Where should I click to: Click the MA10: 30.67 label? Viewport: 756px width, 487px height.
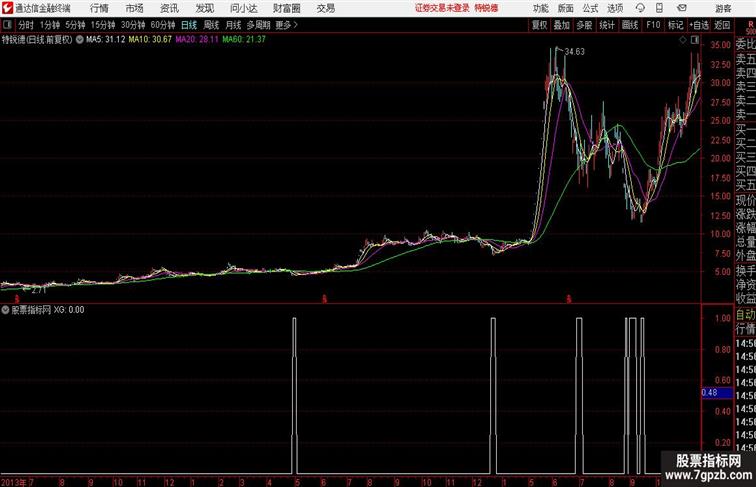point(150,40)
